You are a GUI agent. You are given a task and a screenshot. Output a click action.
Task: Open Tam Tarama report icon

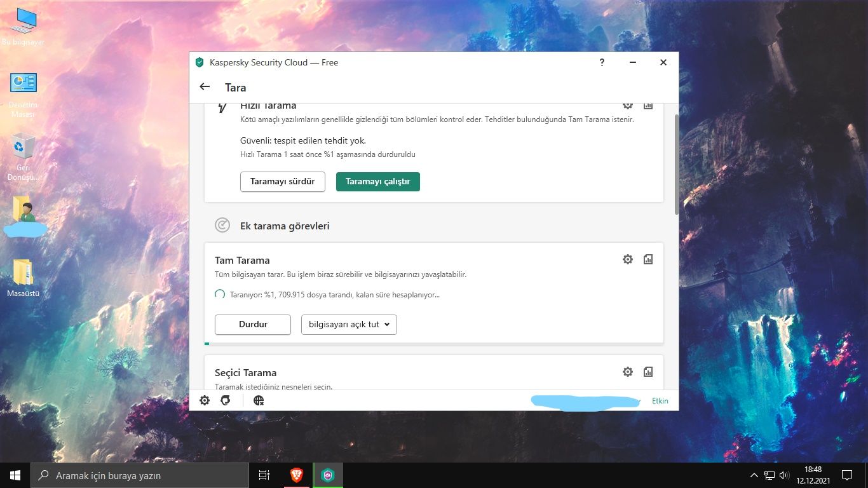click(x=648, y=259)
